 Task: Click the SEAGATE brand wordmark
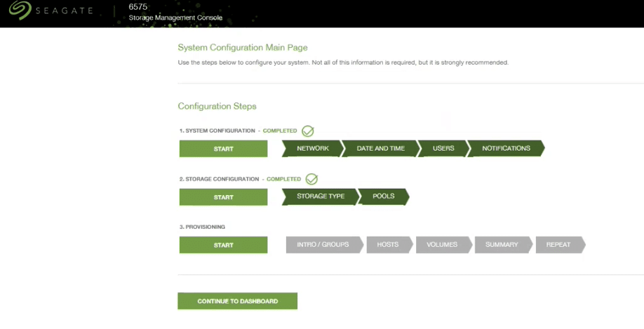(x=64, y=11)
